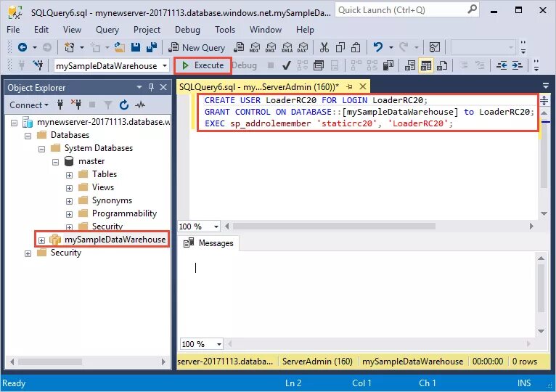Collapse the mynewserver-20171113 server node
The image size is (556, 392).
tap(15, 123)
